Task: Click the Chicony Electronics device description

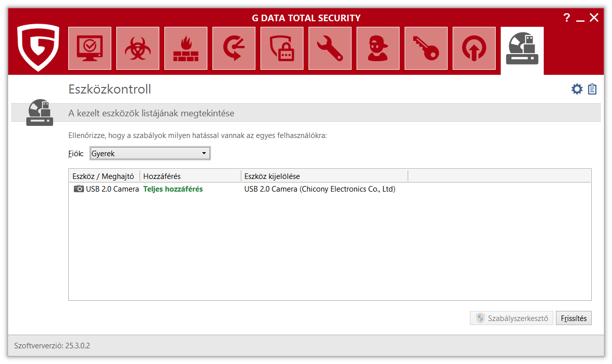Action: [320, 189]
